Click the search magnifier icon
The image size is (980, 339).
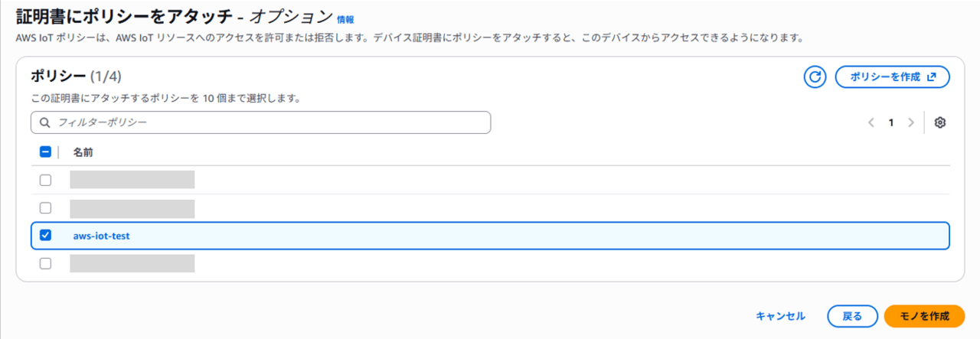(x=44, y=122)
